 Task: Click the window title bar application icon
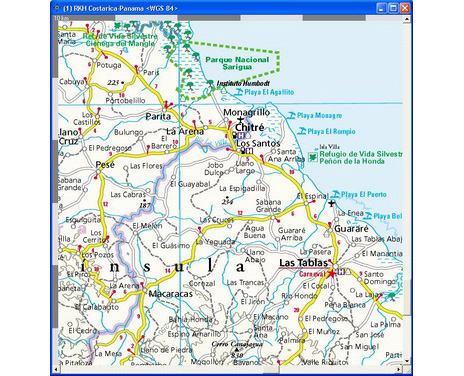[x=57, y=8]
